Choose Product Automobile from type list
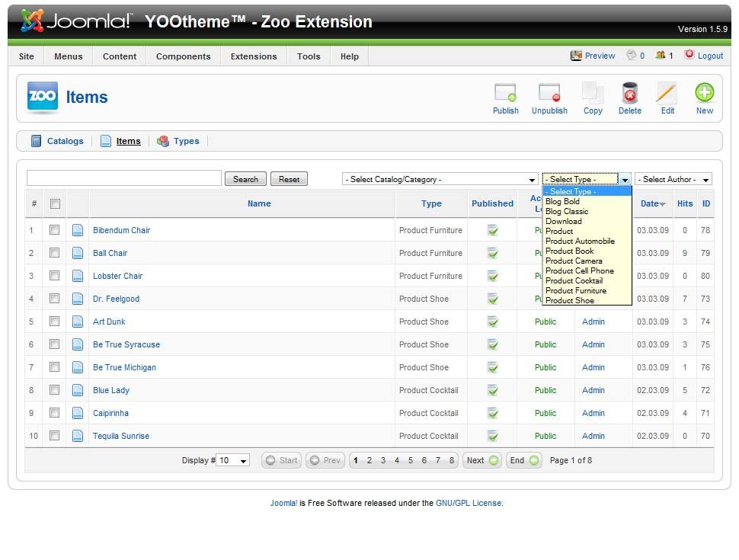This screenshot has height=560, width=739. click(587, 241)
